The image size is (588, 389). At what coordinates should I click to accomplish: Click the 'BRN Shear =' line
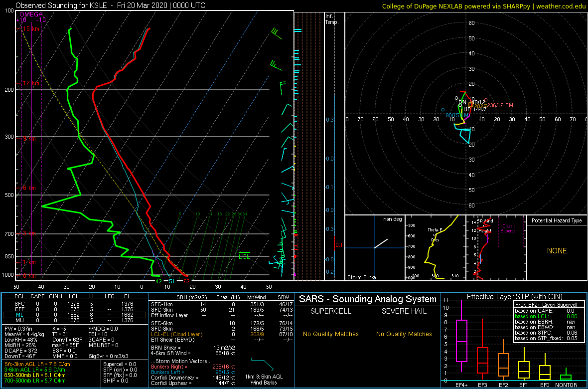pos(193,347)
